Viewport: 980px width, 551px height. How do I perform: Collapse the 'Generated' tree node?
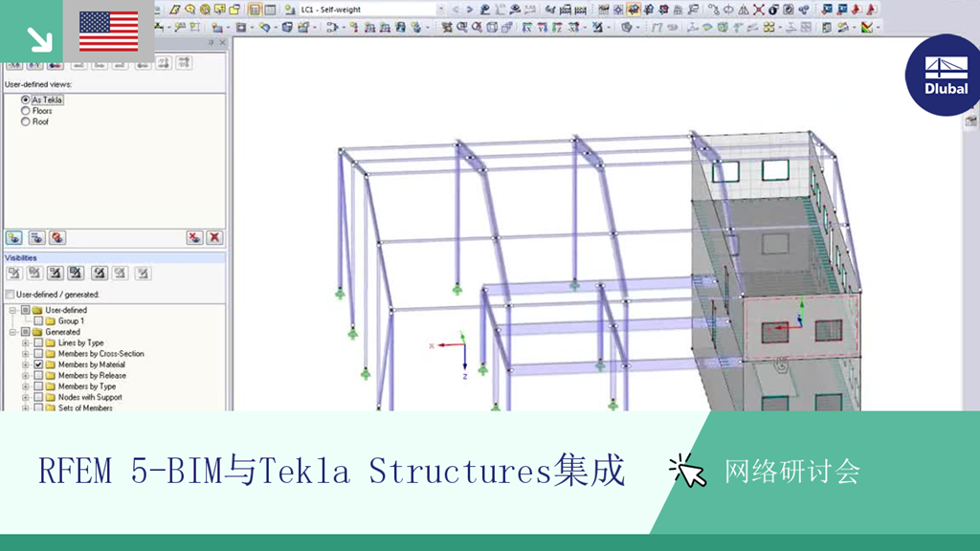[12, 332]
